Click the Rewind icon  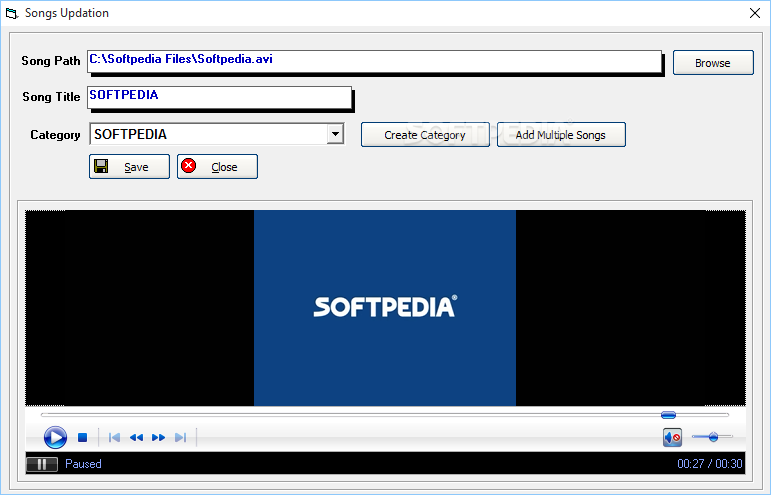tap(136, 437)
